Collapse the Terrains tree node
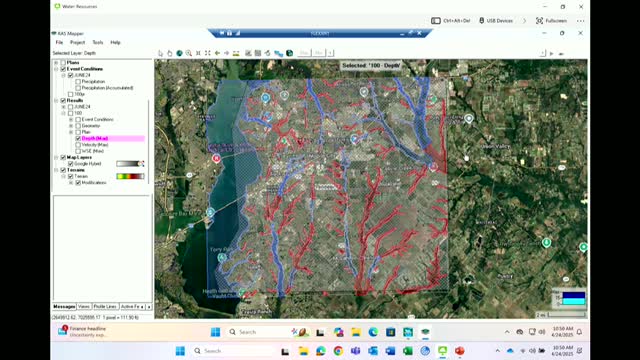Viewport: 640px width, 360px height. coord(56,170)
